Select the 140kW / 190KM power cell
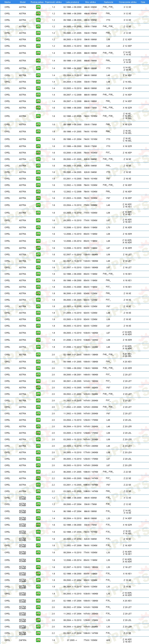Image resolution: width=149 pixels, height=644 pixels. [x=91, y=374]
